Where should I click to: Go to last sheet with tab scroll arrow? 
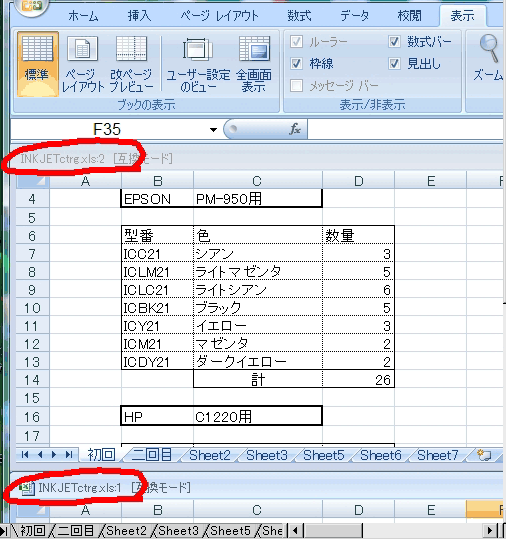[69, 455]
